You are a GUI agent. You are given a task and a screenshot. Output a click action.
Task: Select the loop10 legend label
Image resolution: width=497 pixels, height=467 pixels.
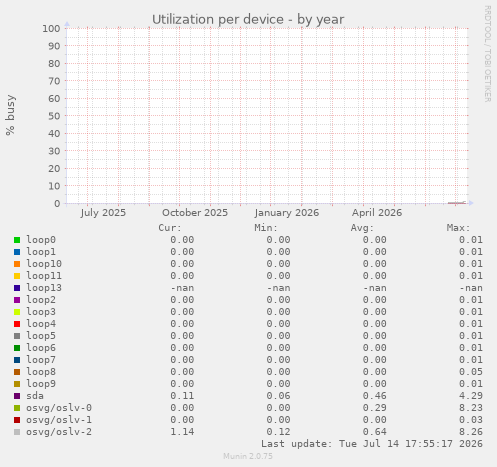point(44,264)
